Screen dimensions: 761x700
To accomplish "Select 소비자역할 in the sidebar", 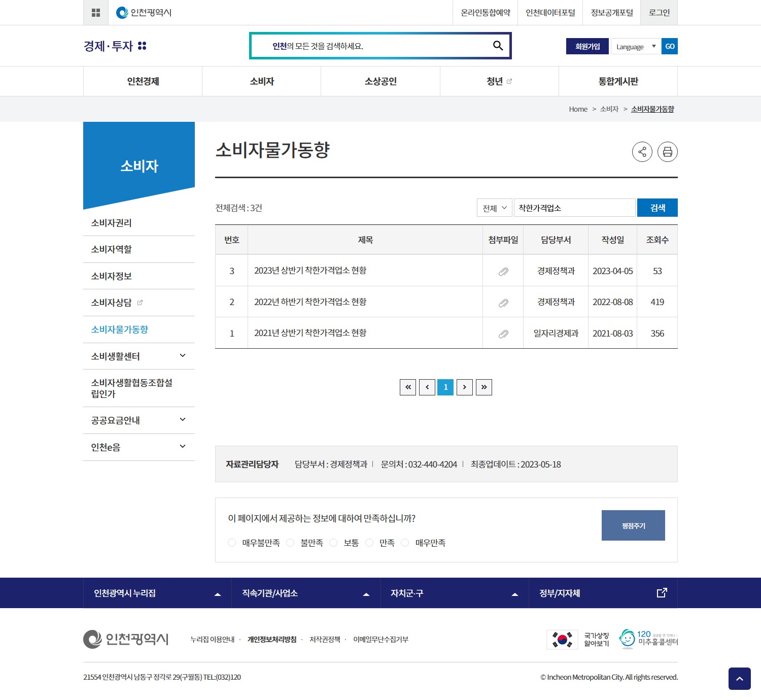I will pyautogui.click(x=139, y=249).
